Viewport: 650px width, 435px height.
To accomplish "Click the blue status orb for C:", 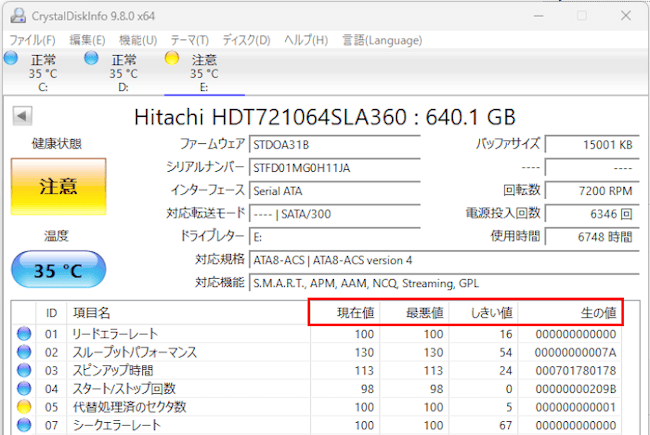I will point(11,58).
